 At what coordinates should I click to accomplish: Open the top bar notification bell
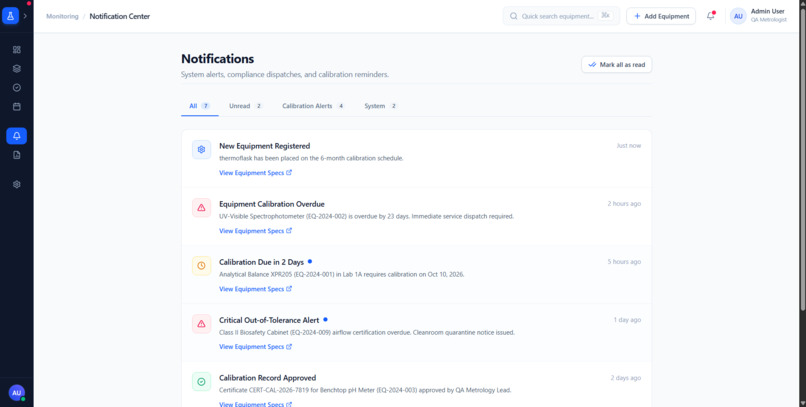click(x=710, y=16)
